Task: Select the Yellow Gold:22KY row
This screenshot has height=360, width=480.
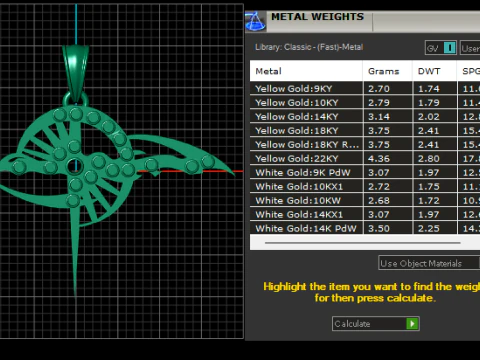Action: pyautogui.click(x=365, y=159)
